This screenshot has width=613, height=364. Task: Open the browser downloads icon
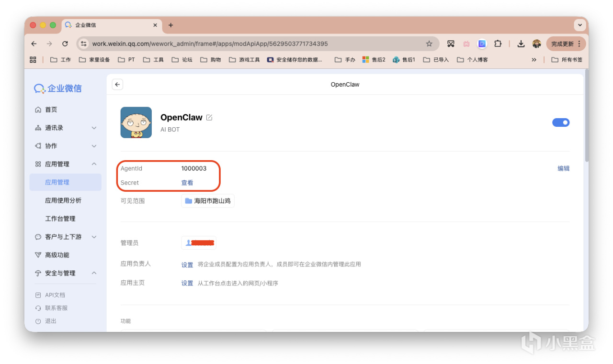pyautogui.click(x=521, y=44)
